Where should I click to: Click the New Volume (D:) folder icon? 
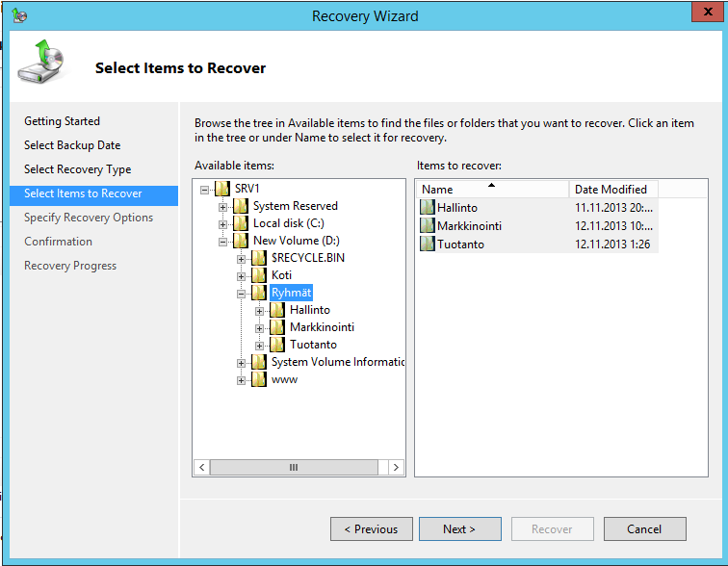(x=241, y=241)
